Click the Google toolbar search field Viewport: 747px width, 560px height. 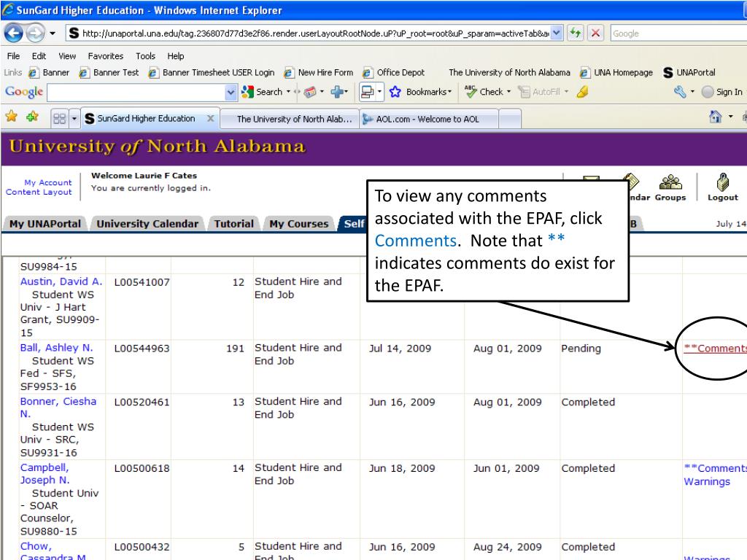[x=136, y=92]
